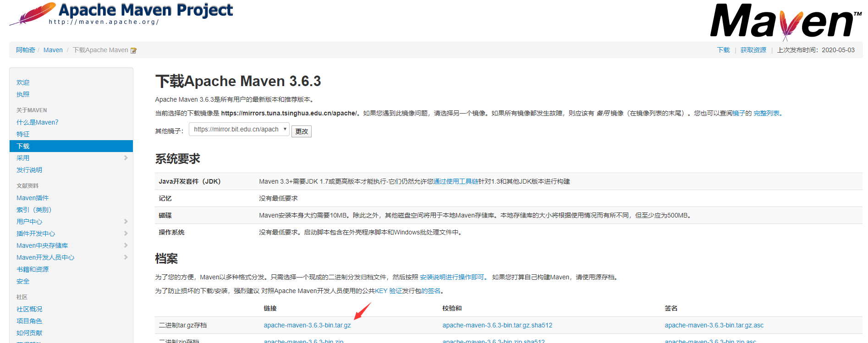Image resolution: width=868 pixels, height=343 pixels.
Task: Click the 下载Apache Maven 3.6.3 heading
Action: coord(238,81)
